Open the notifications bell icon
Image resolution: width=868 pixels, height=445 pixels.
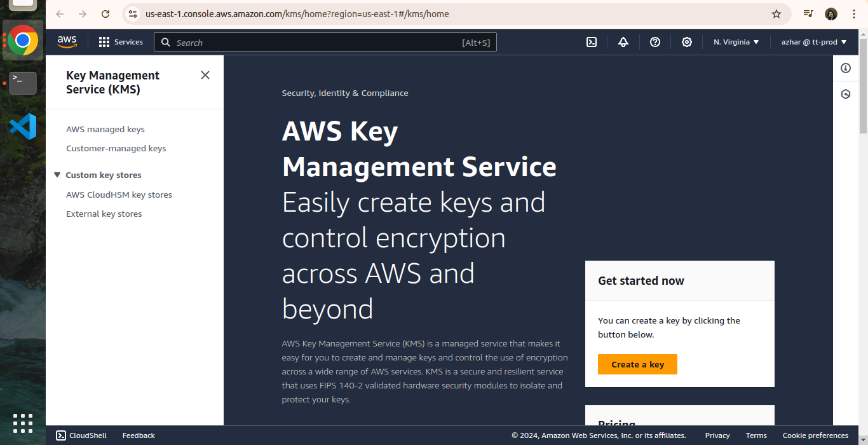[623, 42]
